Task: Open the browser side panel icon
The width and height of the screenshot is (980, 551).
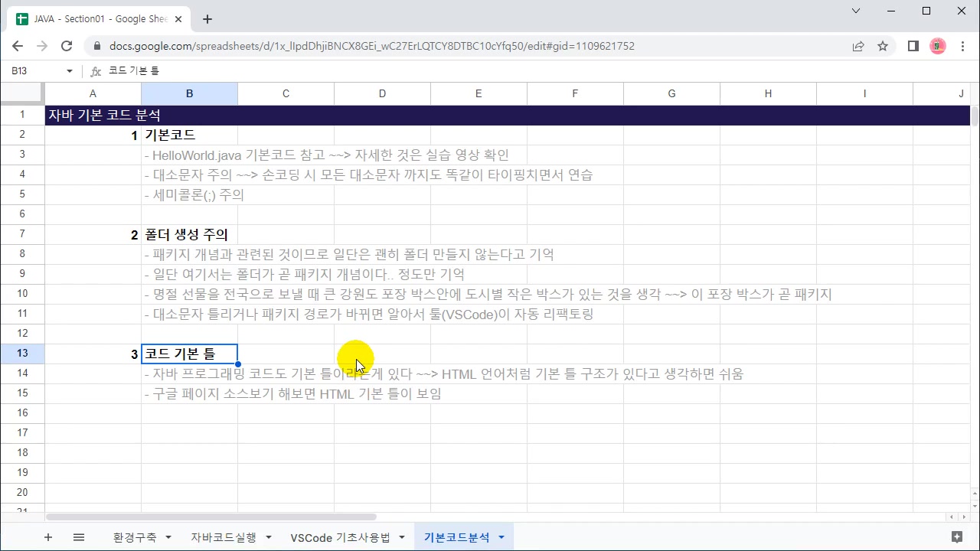Action: 913,46
